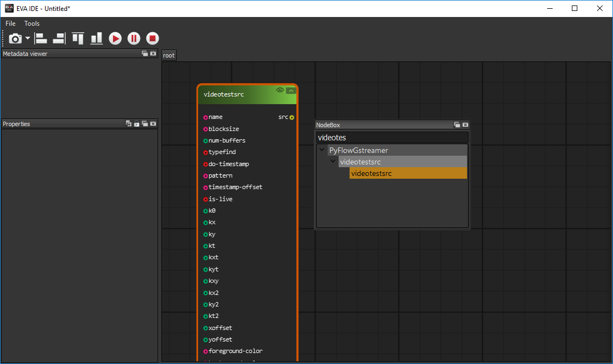Click the align top toolbar icon

[77, 38]
